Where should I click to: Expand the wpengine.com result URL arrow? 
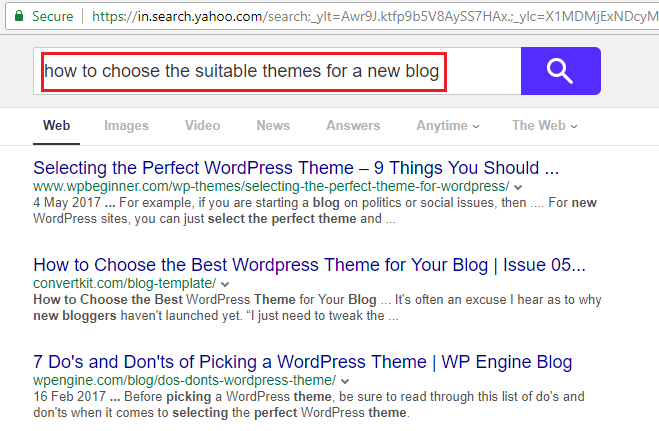click(x=345, y=381)
